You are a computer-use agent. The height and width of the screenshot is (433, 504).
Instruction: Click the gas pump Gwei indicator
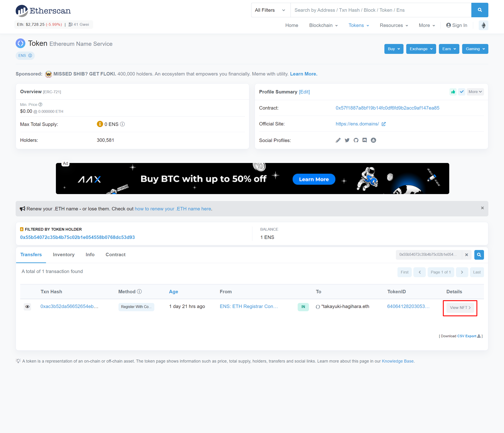tap(79, 24)
